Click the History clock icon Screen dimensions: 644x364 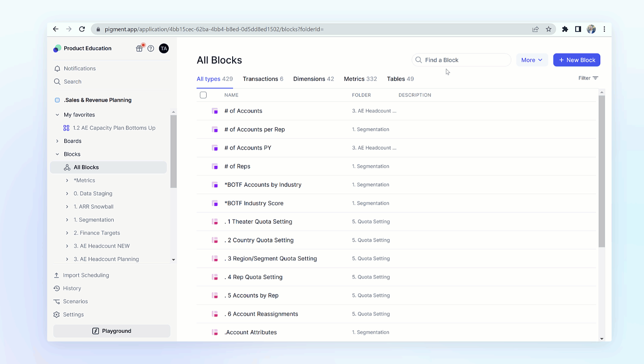(x=57, y=288)
